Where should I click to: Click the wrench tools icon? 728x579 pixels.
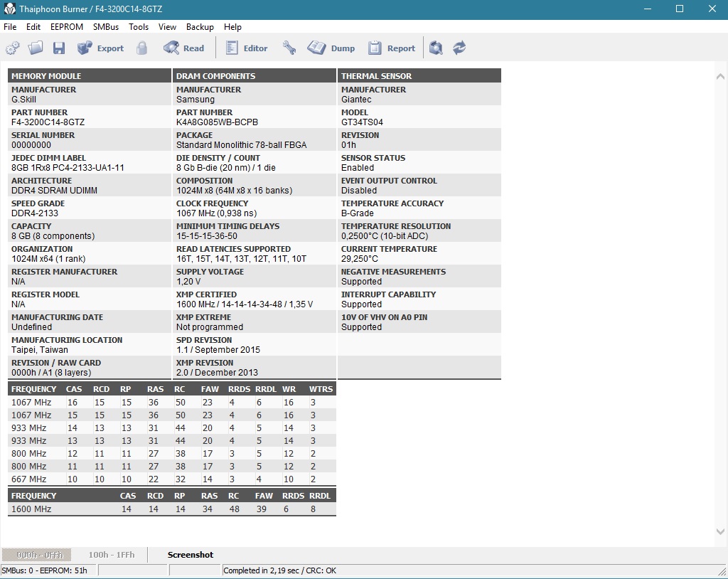(x=289, y=48)
